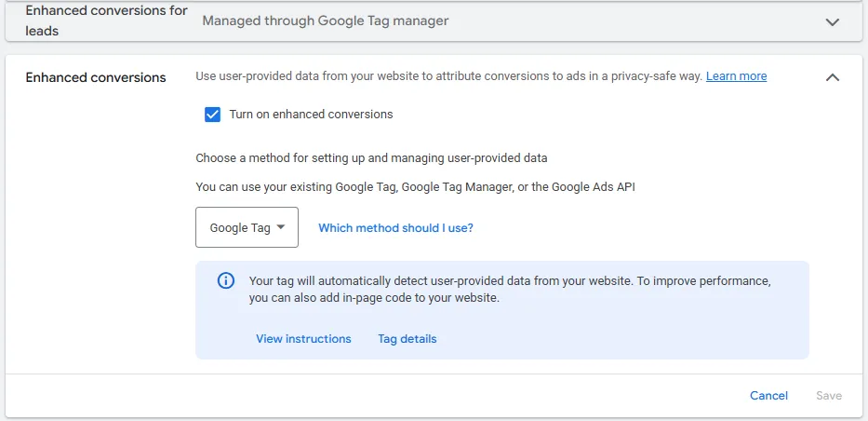868x421 pixels.
Task: Click Managed through Google Tag manager text
Action: (326, 21)
